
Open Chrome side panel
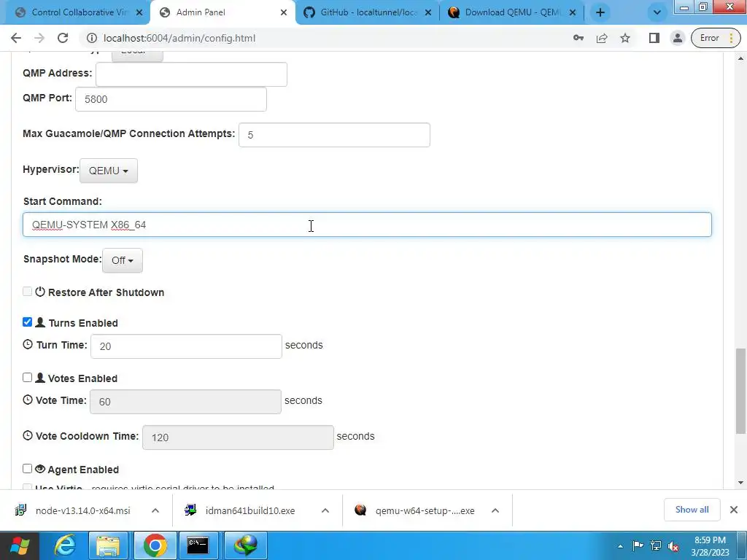pos(654,38)
